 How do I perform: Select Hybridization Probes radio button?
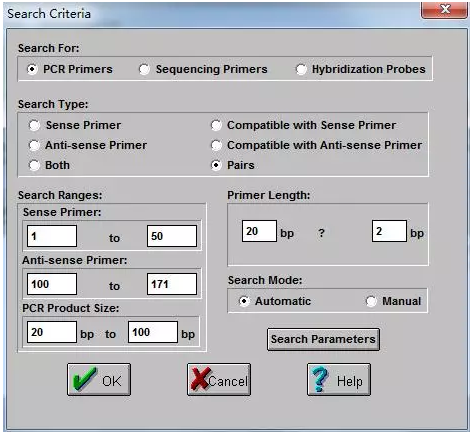tap(301, 69)
